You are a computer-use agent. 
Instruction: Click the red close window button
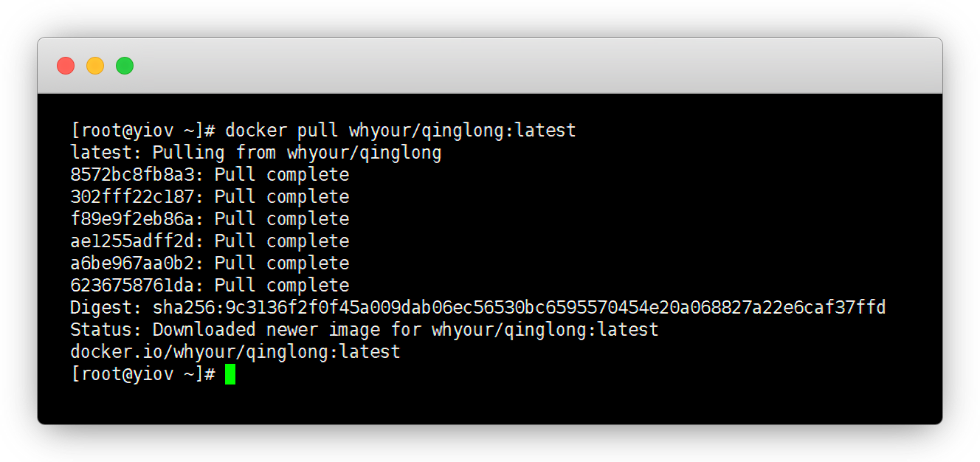pos(66,66)
